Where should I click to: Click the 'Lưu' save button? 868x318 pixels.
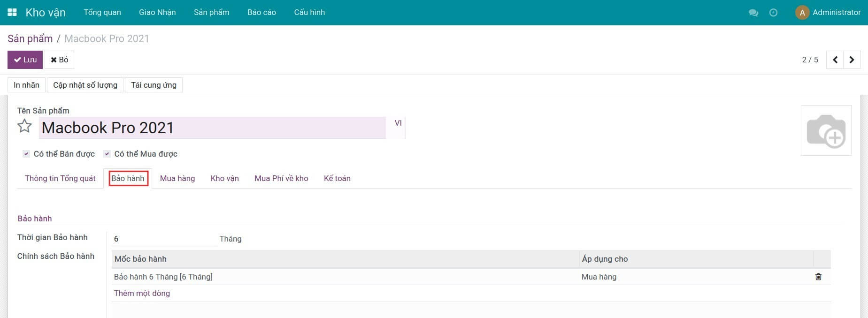click(25, 60)
